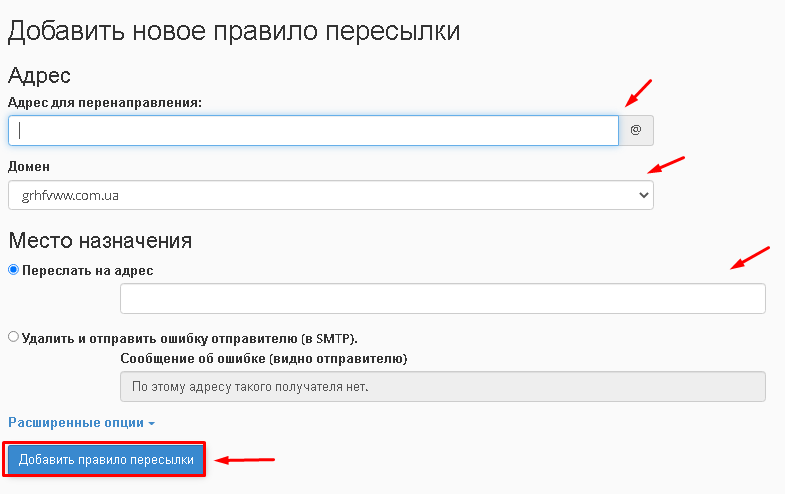Select the "Удалить и отправить ошибку отправителю" radio

pos(14,338)
